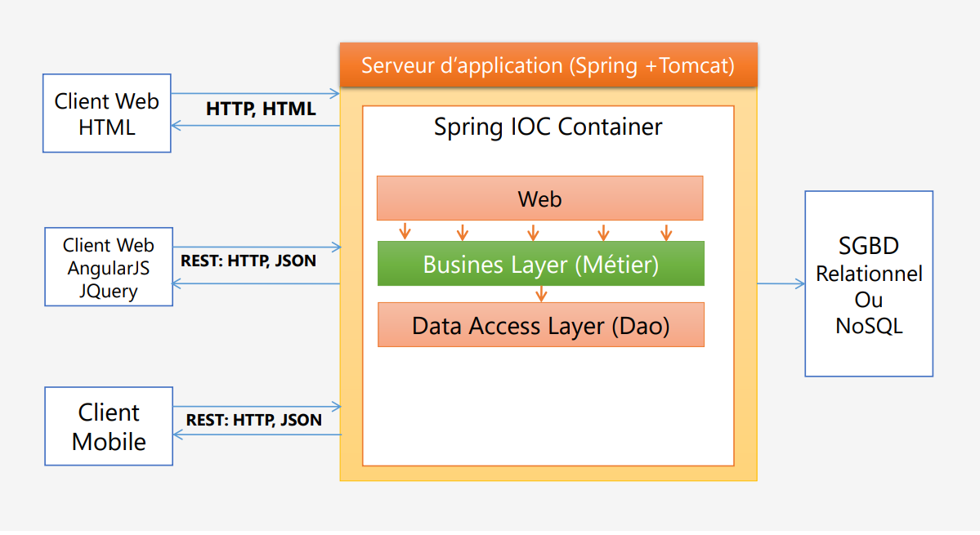Select the Serveur d'application header banner

coord(548,65)
